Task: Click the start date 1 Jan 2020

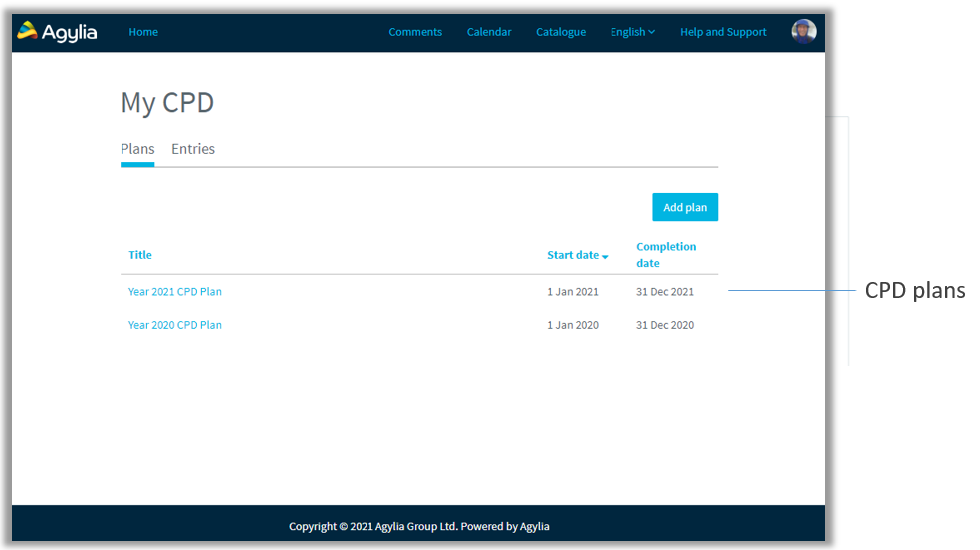Action: (573, 325)
